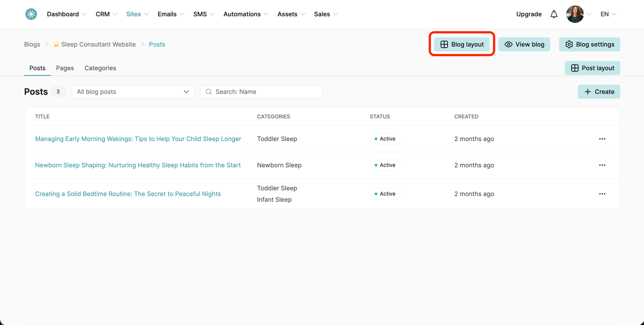Open the Creating a Solid Bedtime Routine post

128,194
